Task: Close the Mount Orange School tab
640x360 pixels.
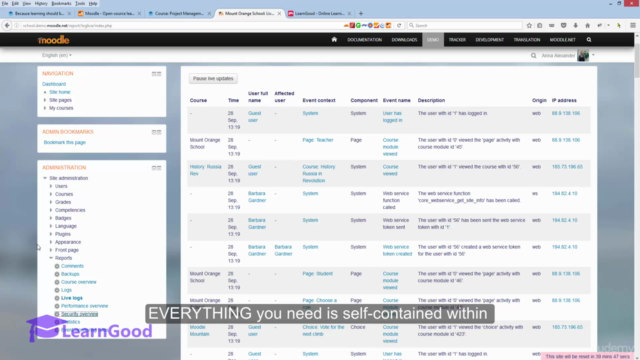Action: pyautogui.click(x=279, y=13)
